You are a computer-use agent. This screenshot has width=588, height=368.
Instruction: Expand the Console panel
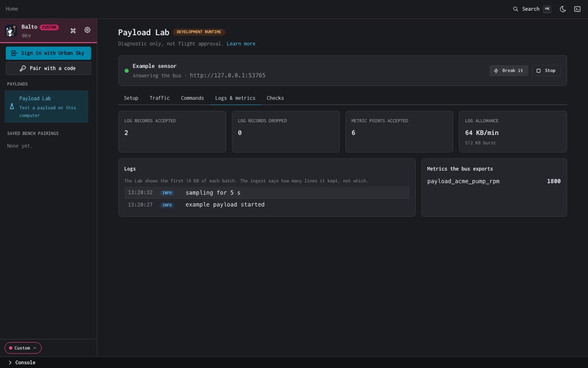coord(22,363)
